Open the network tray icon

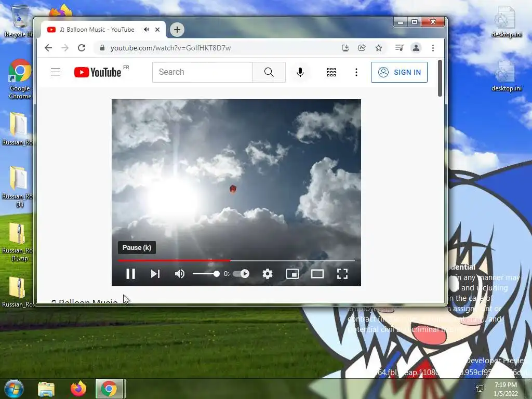coord(480,389)
